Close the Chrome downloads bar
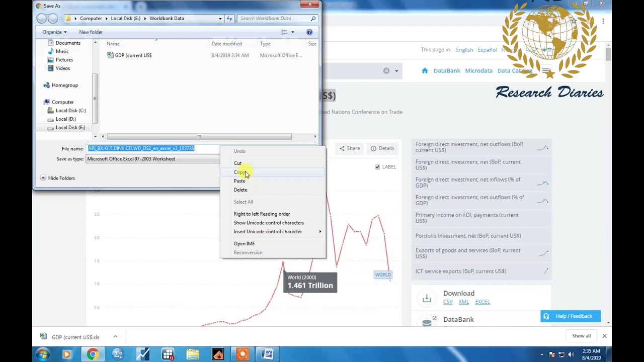The image size is (644, 362). pos(604,336)
